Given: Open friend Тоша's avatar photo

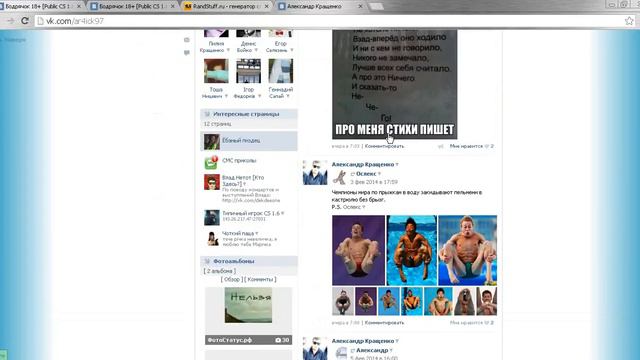Looking at the screenshot, I should [x=216, y=71].
